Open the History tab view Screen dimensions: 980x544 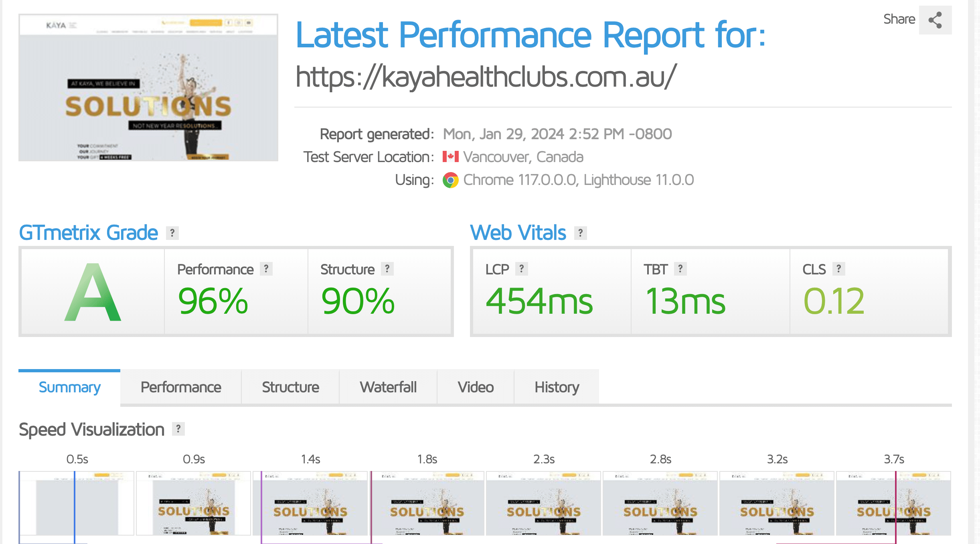pyautogui.click(x=557, y=387)
